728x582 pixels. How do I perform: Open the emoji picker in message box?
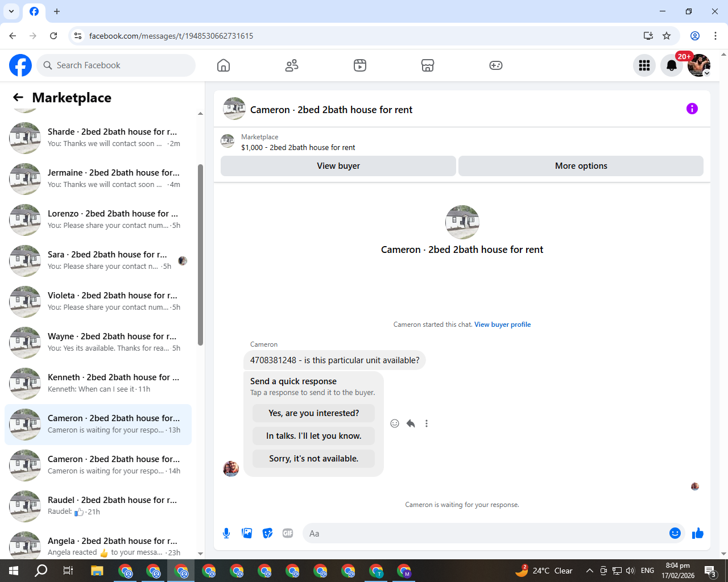(675, 533)
